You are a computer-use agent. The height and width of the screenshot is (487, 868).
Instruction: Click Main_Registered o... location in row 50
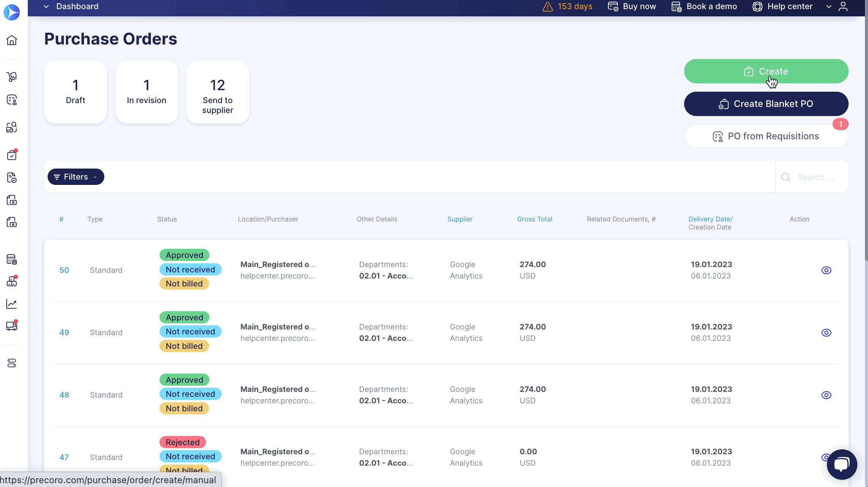[278, 264]
